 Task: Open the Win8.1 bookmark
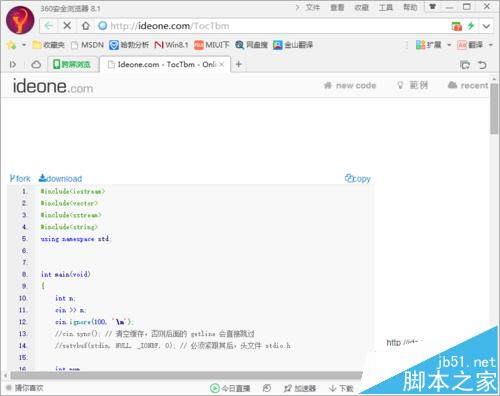[x=171, y=45]
